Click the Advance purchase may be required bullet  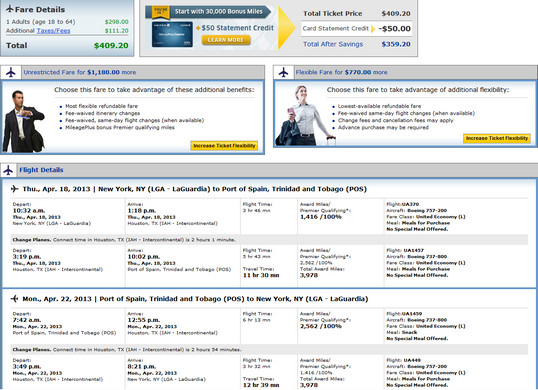point(383,127)
